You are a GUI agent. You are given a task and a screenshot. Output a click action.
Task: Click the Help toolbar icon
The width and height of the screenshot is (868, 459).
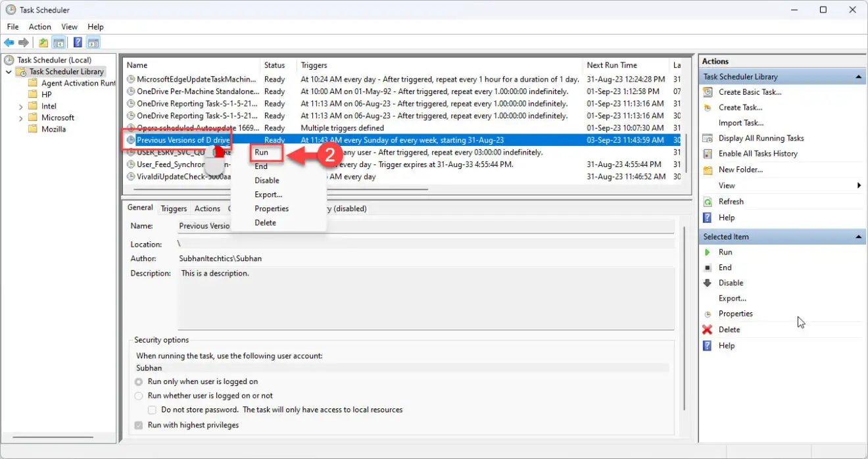(x=77, y=41)
